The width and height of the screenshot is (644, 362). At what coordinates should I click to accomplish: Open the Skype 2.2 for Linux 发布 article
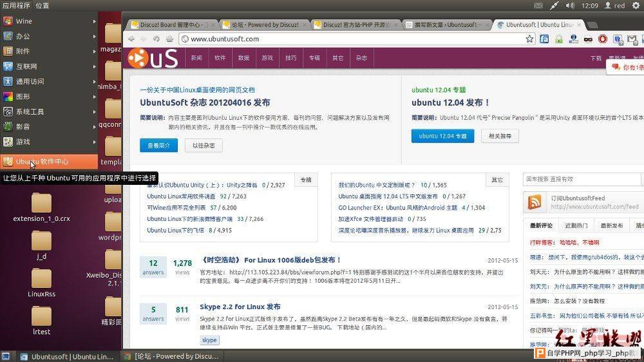pos(240,307)
